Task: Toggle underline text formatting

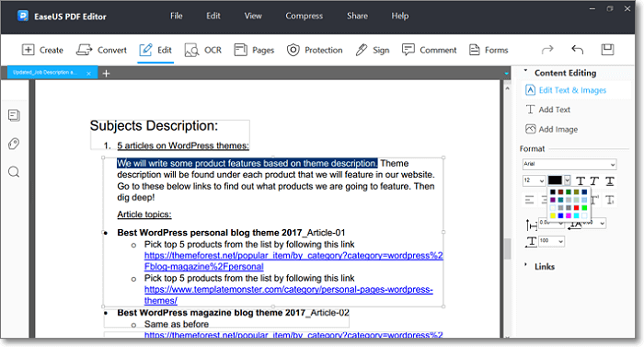Action: (x=610, y=181)
